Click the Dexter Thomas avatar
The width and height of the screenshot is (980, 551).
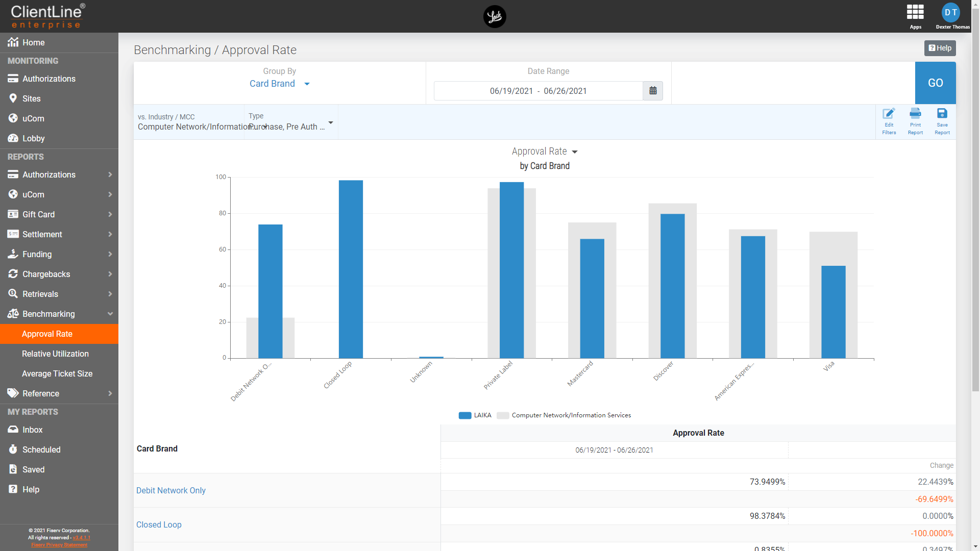[950, 12]
